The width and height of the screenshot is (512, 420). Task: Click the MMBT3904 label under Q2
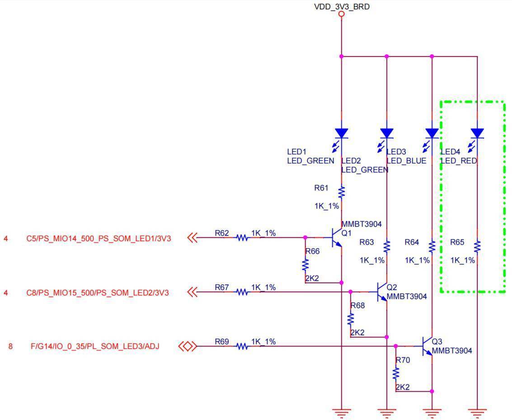(407, 297)
